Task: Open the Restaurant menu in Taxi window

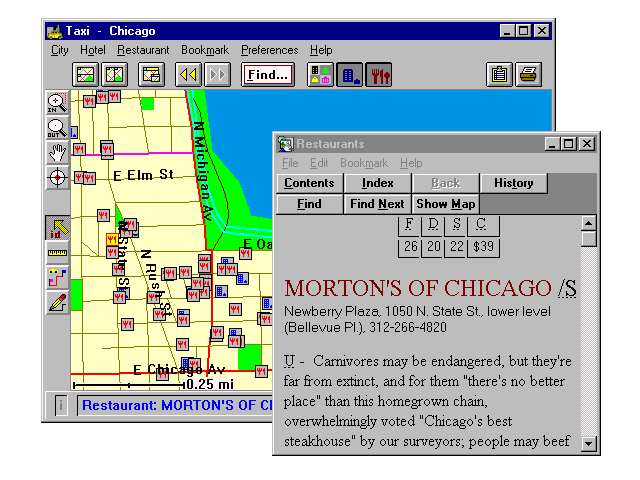Action: (143, 50)
